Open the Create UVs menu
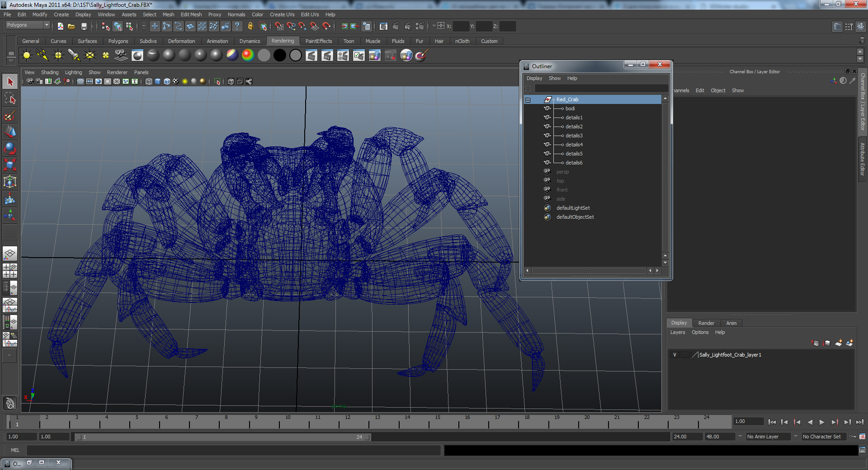The height and width of the screenshot is (470, 868). 282,14
